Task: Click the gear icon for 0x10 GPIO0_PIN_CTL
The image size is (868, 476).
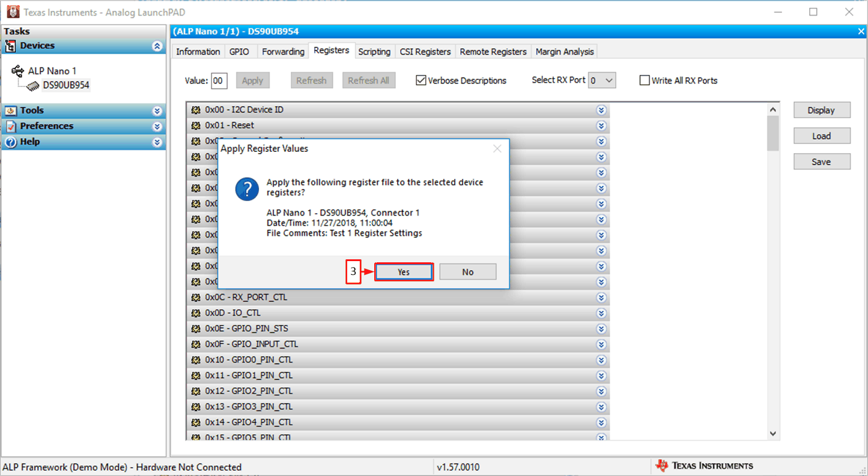Action: tap(195, 360)
